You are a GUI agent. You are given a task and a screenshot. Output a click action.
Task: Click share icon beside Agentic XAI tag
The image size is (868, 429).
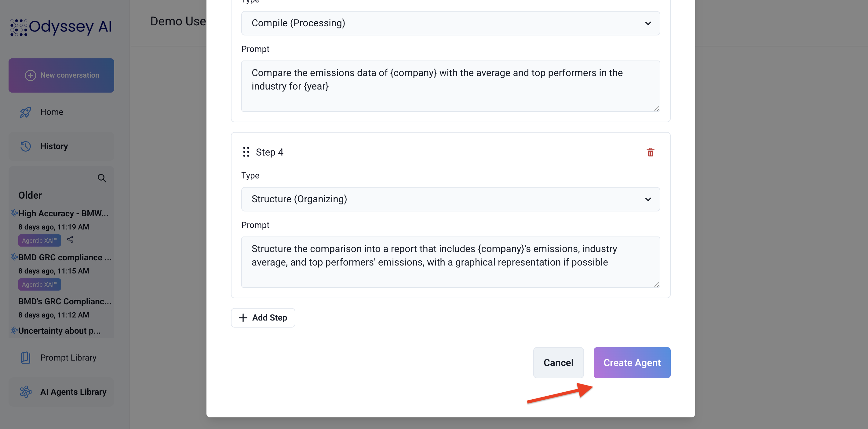tap(70, 240)
